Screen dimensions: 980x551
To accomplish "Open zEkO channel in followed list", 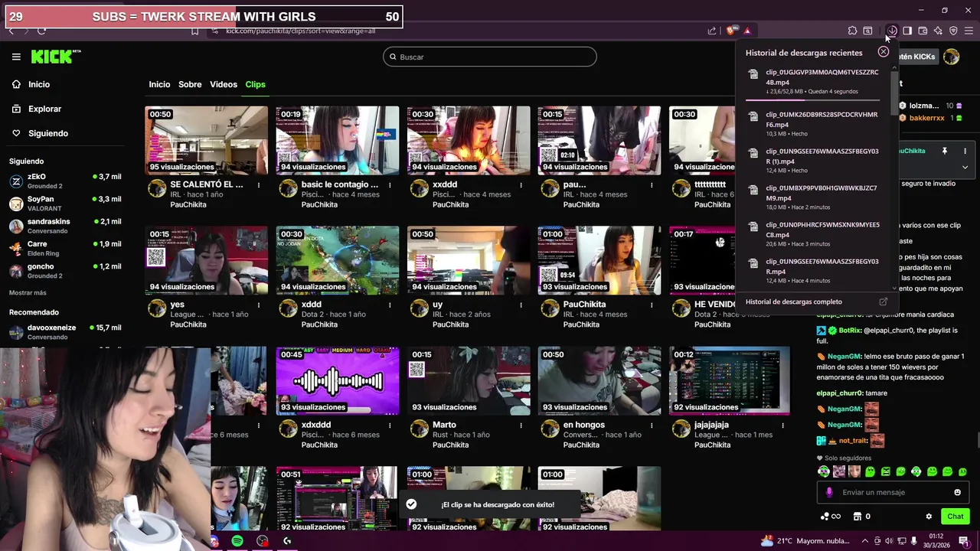I will (65, 181).
